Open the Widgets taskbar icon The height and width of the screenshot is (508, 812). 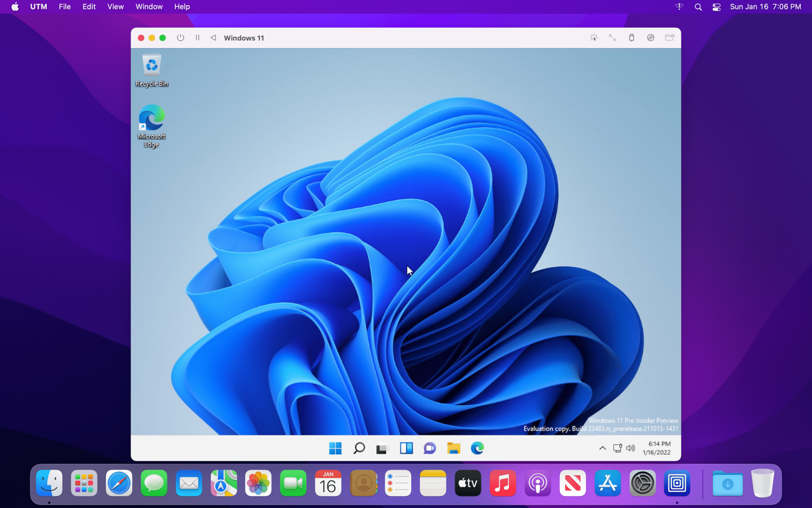click(406, 448)
